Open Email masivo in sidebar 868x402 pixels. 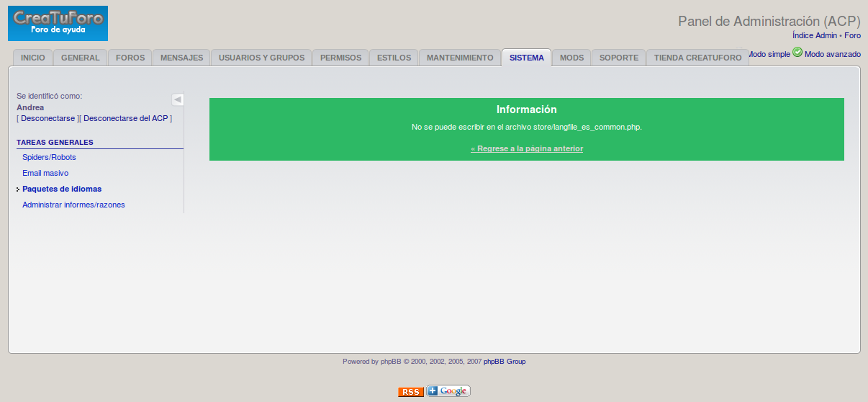click(x=45, y=173)
